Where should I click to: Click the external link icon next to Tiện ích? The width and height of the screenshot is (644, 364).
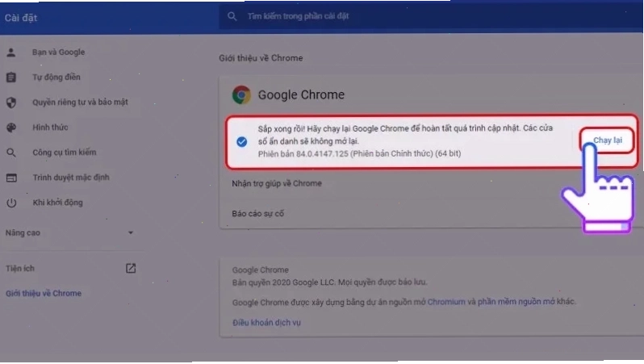click(131, 268)
